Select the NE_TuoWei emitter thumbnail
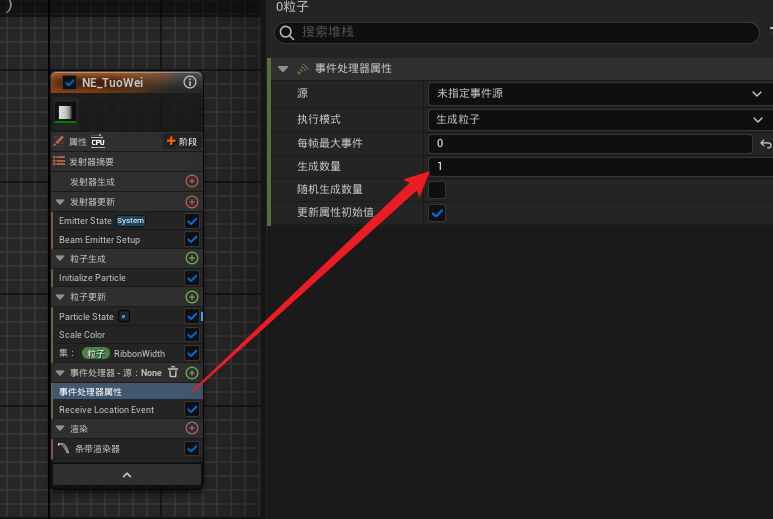This screenshot has width=773, height=519. 66,112
